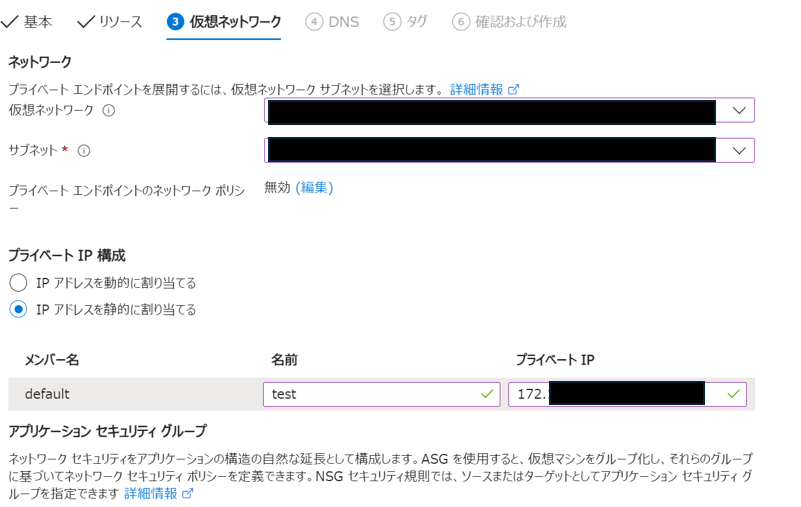This screenshot has width=801, height=507.
Task: Click the (編集) network policy link
Action: pyautogui.click(x=314, y=188)
